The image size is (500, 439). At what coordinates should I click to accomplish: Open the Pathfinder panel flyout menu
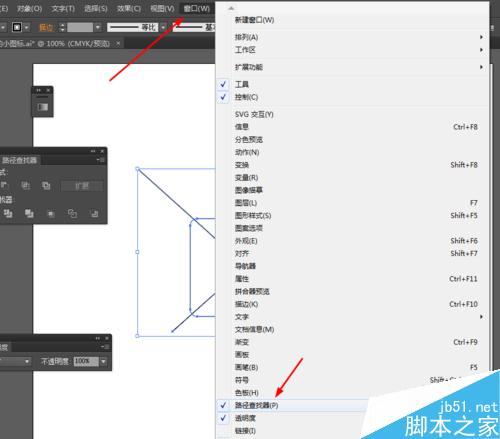coord(101,160)
